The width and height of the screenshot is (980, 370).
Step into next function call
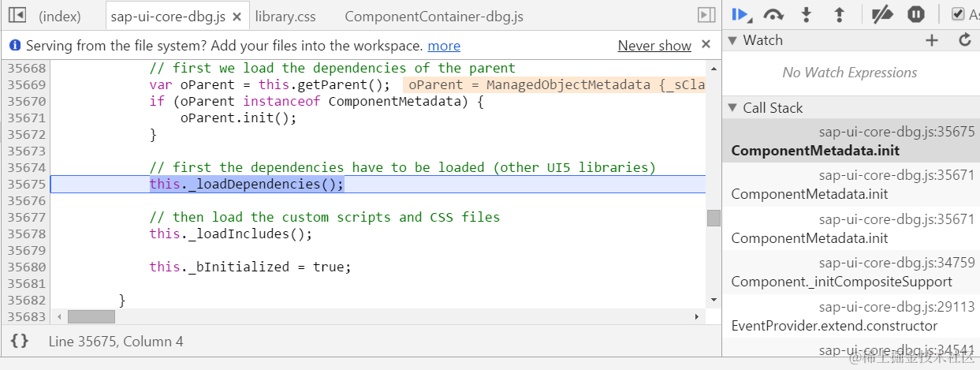(806, 14)
